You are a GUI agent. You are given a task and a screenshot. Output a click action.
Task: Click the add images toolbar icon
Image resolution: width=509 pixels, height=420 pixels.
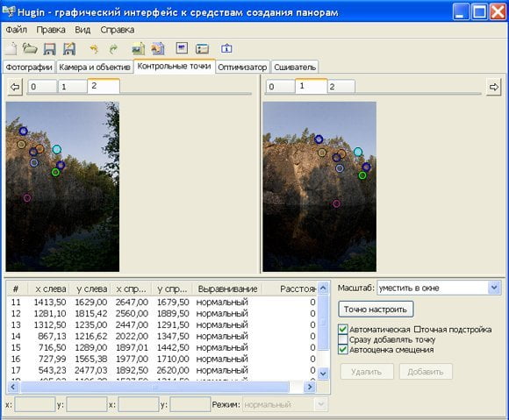pyautogui.click(x=139, y=49)
